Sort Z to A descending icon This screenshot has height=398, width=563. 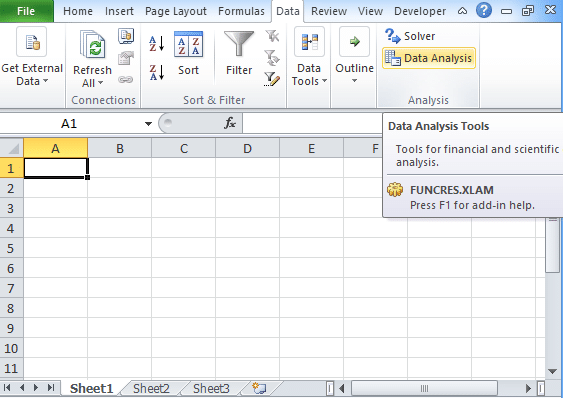[157, 72]
